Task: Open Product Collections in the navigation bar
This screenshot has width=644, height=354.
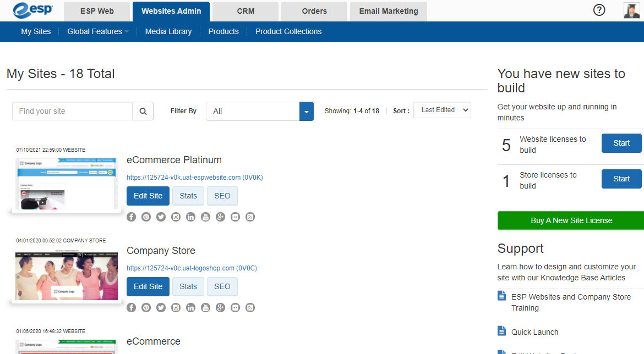Action: coord(288,31)
